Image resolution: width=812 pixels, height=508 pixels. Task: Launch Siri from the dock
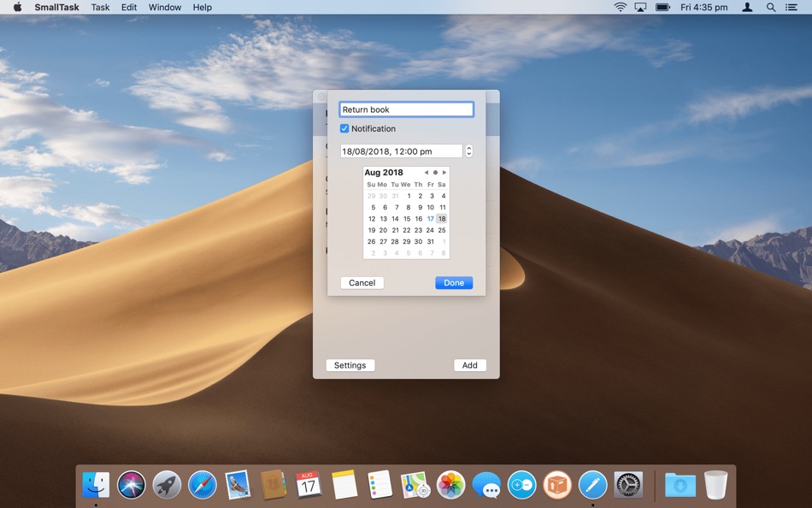[132, 485]
